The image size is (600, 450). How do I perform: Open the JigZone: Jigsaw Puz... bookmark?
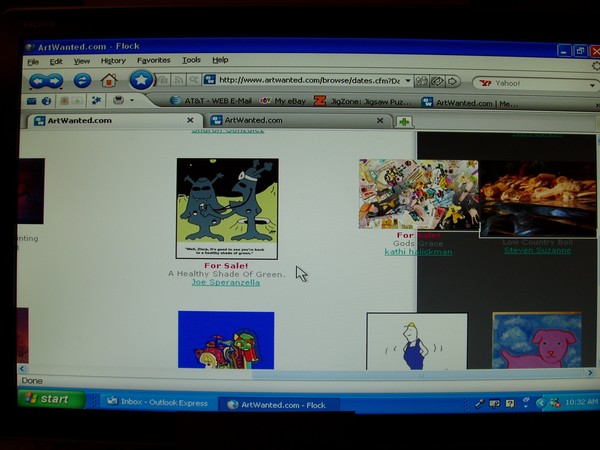[363, 101]
